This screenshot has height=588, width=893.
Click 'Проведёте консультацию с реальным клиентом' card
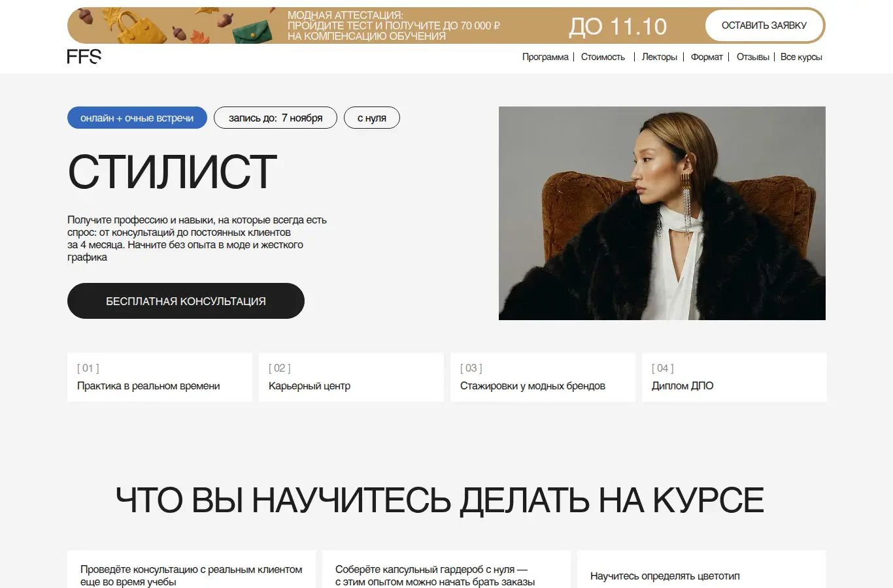(x=192, y=570)
